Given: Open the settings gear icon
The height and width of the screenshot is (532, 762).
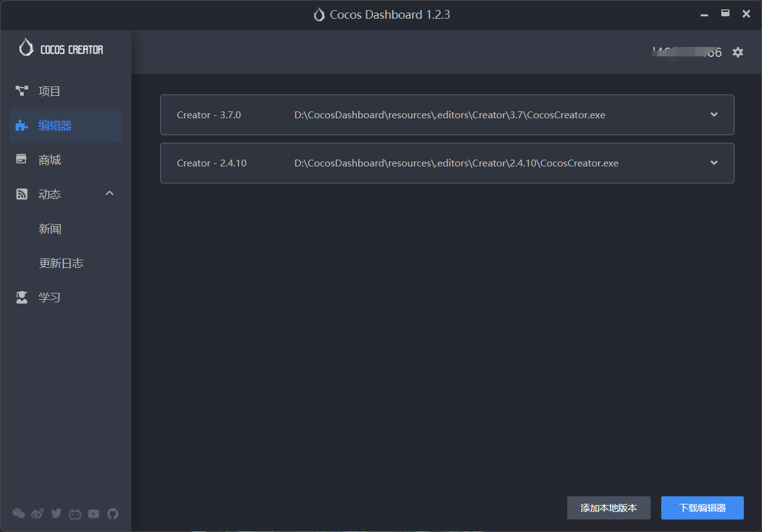Looking at the screenshot, I should [x=738, y=53].
